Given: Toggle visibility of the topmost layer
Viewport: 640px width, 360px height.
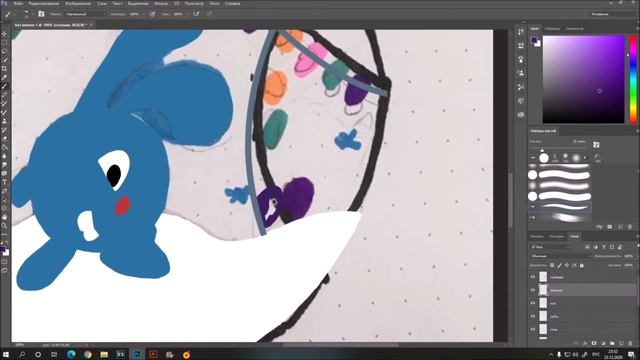Looking at the screenshot, I should pos(533,277).
